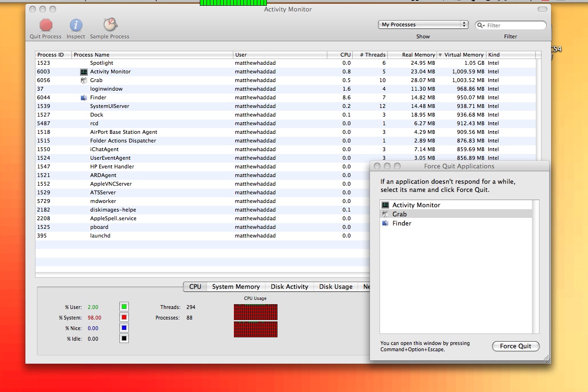Click the magnifier icon in Filter field

[481, 25]
